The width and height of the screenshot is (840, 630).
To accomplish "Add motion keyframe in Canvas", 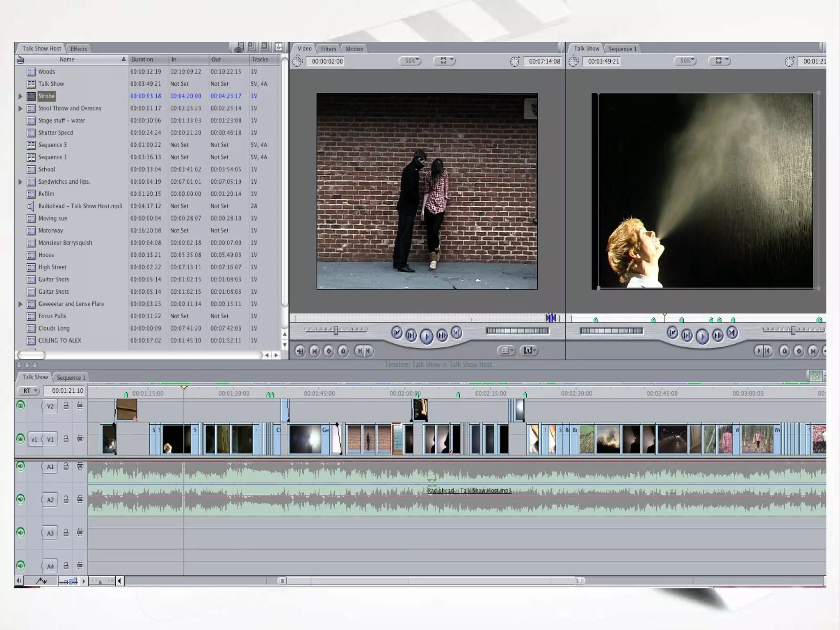I will 799,351.
